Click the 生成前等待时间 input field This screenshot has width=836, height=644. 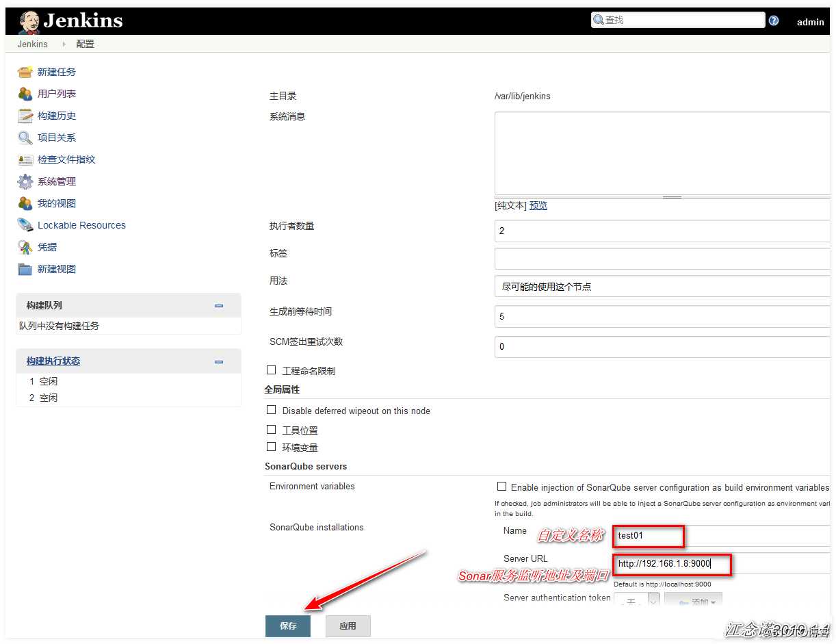[662, 316]
